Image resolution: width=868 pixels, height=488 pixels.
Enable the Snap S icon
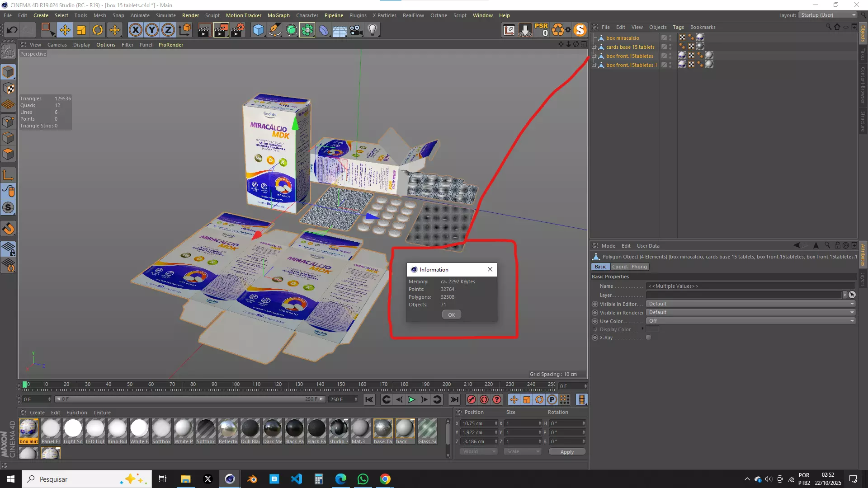point(8,208)
